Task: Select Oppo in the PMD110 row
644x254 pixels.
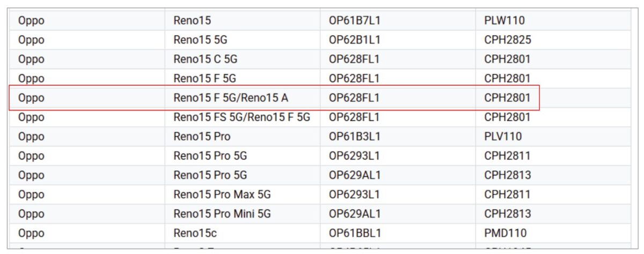Action: click(31, 233)
